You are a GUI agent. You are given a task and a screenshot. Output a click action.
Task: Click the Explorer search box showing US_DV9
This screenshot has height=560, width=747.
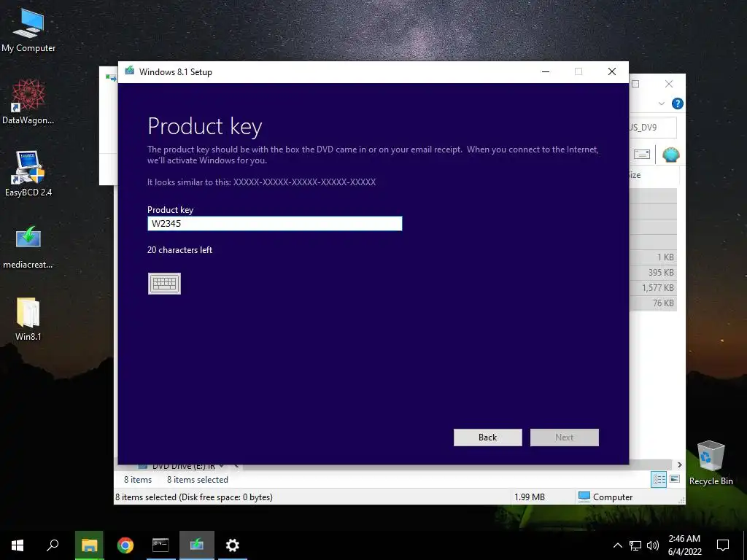click(x=652, y=127)
